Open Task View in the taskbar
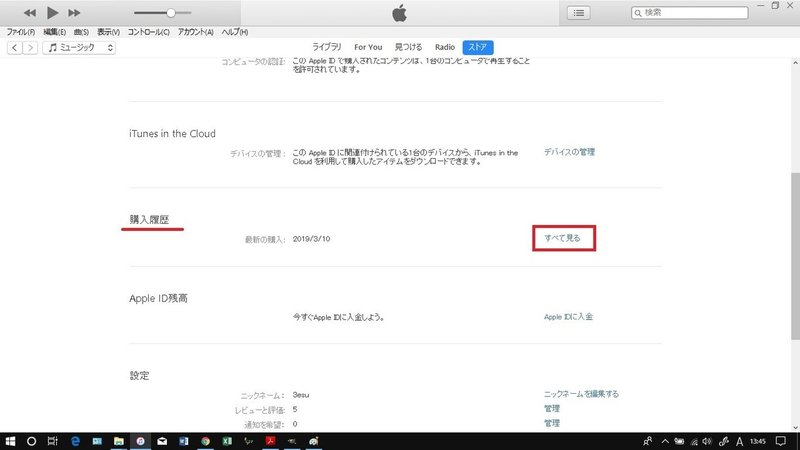This screenshot has height=450, width=800. click(53, 441)
